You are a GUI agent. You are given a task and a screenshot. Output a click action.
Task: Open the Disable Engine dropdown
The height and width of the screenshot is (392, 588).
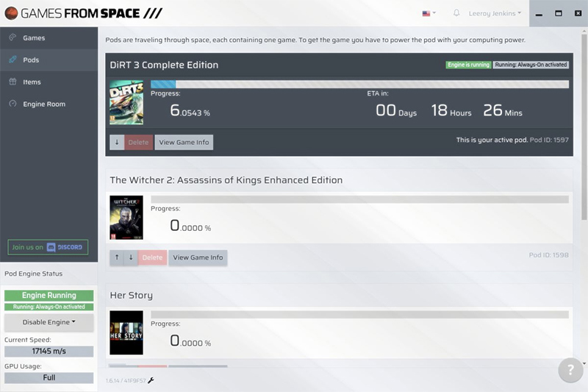tap(49, 322)
